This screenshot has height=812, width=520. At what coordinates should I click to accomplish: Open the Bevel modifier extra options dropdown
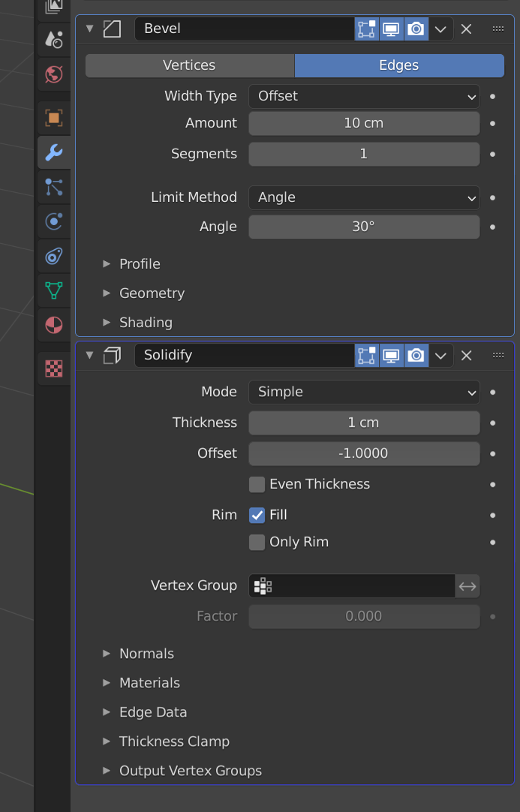point(440,29)
